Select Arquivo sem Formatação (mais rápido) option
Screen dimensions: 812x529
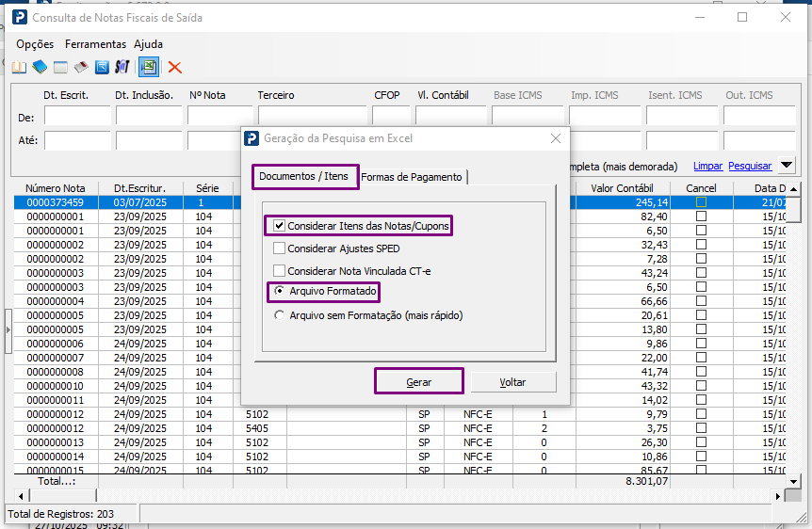(x=279, y=315)
